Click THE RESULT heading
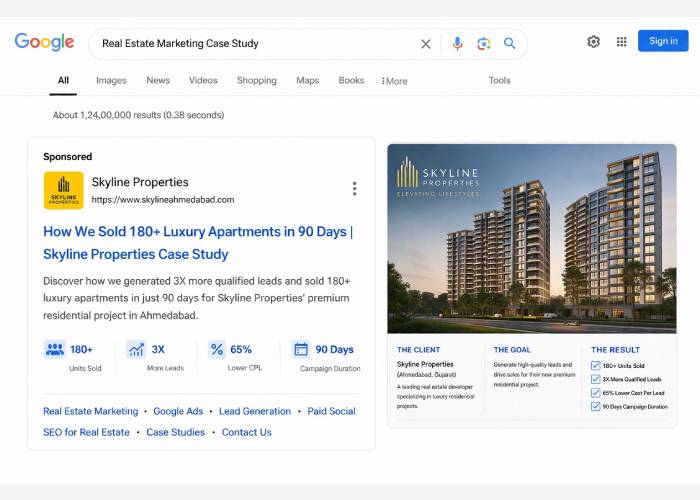This screenshot has width=700, height=500. pos(615,350)
